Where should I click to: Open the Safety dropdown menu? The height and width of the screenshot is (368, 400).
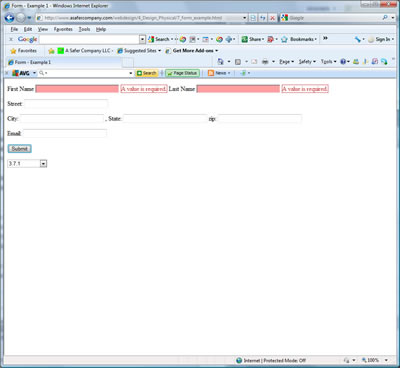pyautogui.click(x=307, y=62)
